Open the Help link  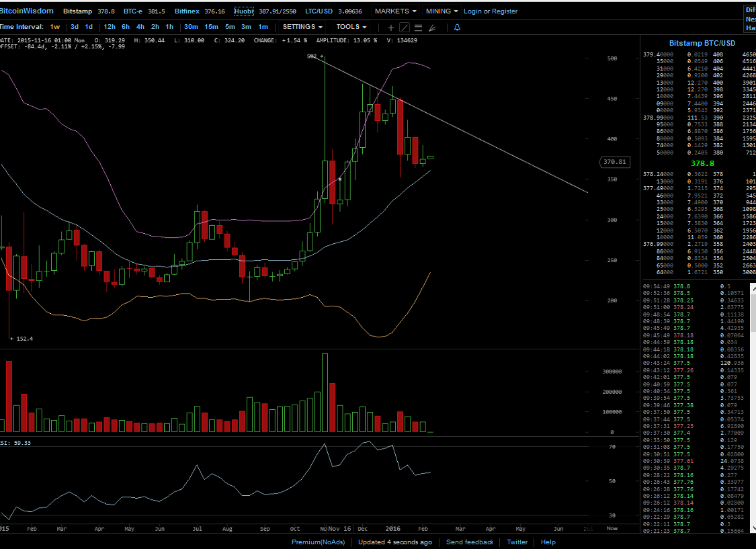click(x=548, y=542)
